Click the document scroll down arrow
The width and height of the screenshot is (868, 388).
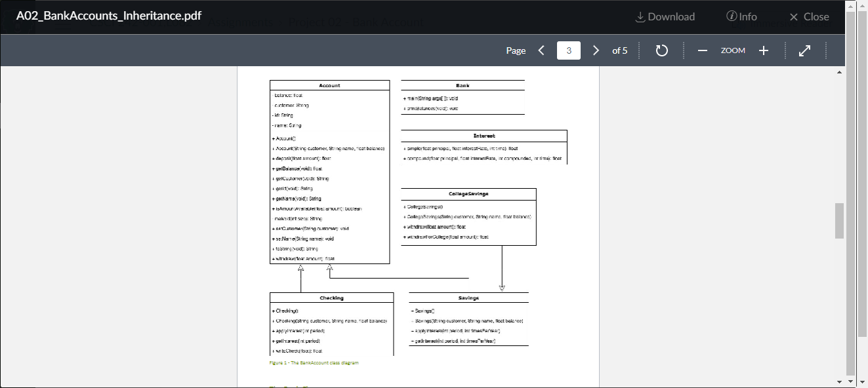(840, 381)
